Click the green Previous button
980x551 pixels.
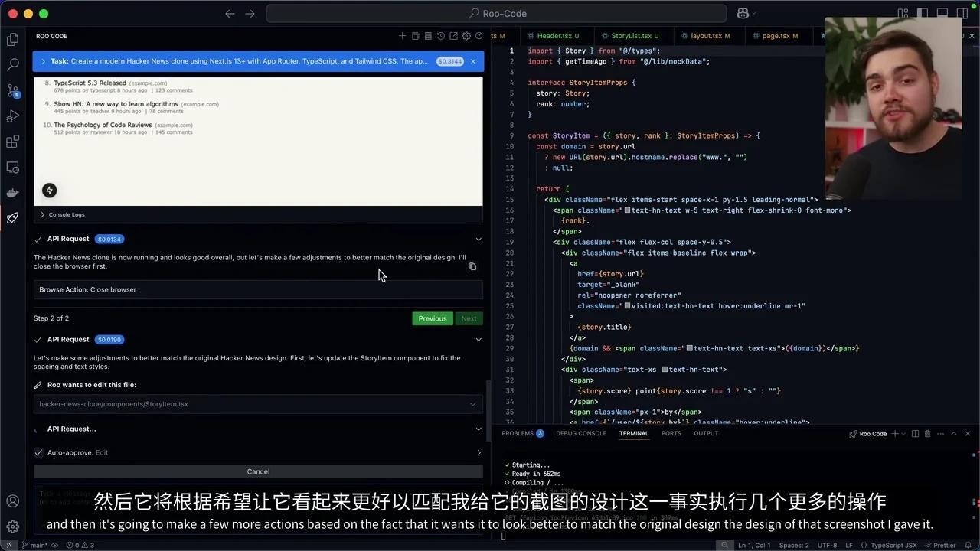[x=433, y=318]
